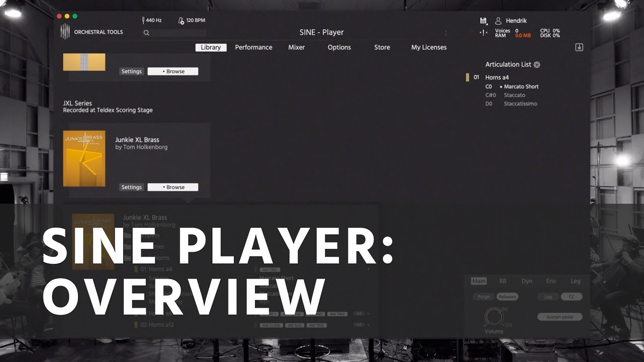Select the Junkie XL Brass cover artwork
644x362 pixels.
tap(84, 158)
